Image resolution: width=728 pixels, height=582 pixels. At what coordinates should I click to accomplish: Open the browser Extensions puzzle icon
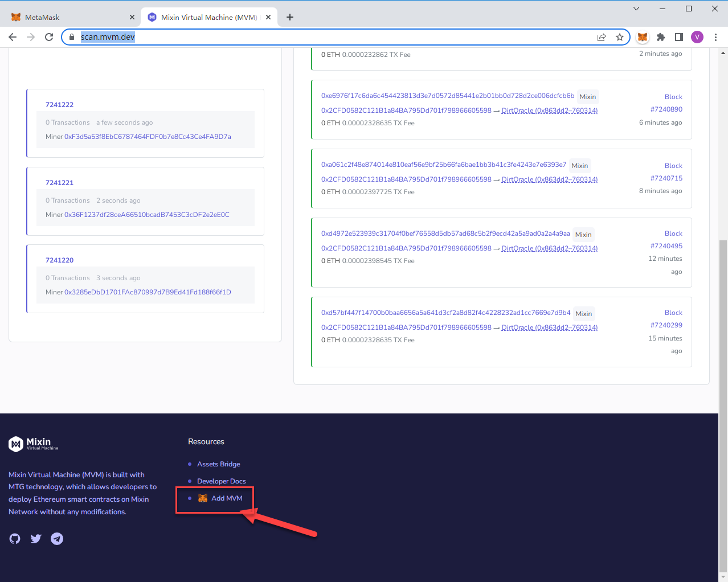660,37
